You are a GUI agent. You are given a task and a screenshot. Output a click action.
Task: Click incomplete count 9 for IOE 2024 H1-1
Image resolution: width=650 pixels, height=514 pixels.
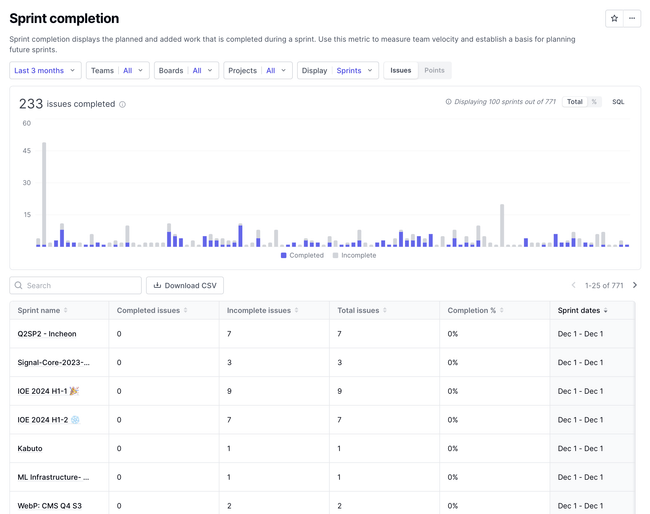[x=229, y=391]
